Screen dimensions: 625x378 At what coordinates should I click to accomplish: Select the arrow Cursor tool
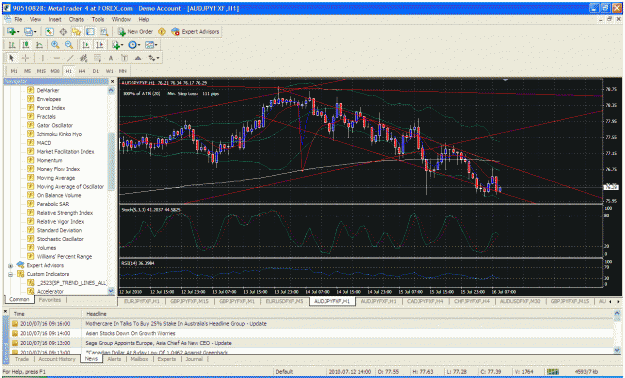pyautogui.click(x=11, y=58)
